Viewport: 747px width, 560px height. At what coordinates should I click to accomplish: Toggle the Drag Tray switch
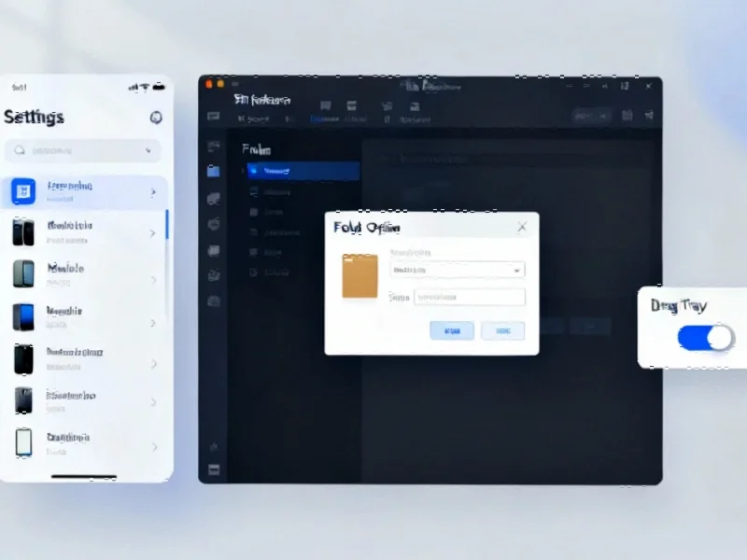click(705, 338)
